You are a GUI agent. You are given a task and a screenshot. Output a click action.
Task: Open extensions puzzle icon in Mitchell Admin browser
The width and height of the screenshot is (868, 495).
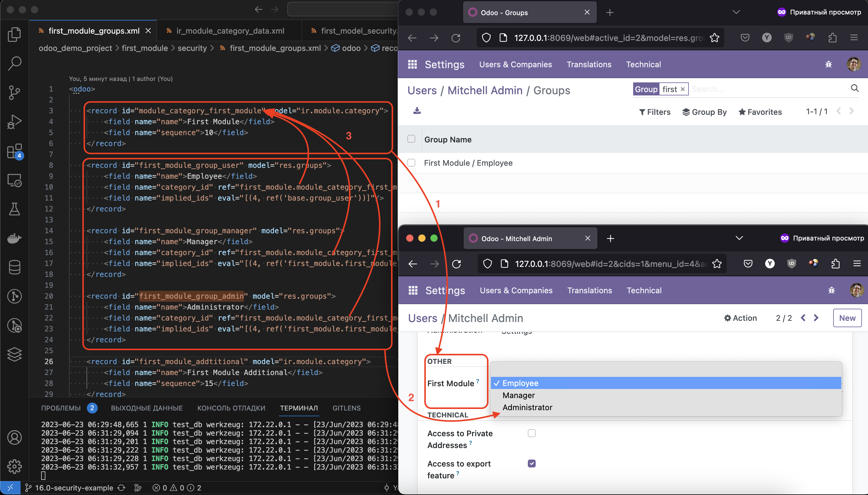835,264
